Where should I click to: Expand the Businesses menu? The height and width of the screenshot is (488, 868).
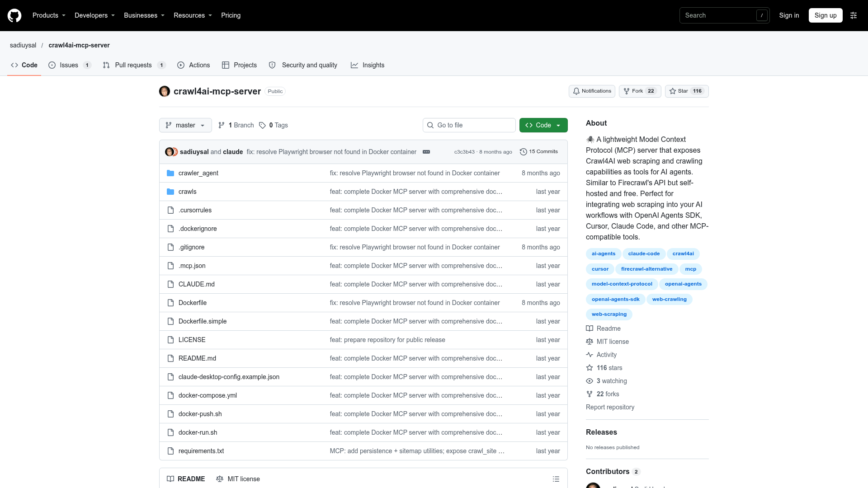click(144, 15)
